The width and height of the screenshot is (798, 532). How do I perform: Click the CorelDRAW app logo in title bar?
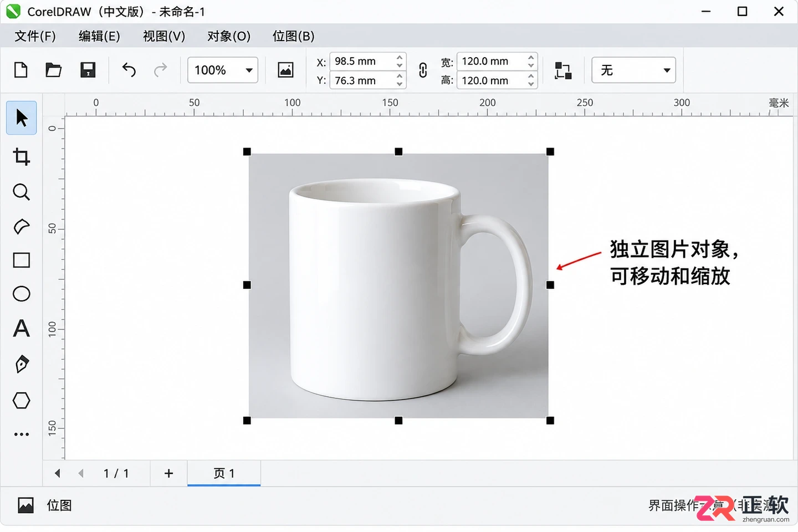point(13,12)
